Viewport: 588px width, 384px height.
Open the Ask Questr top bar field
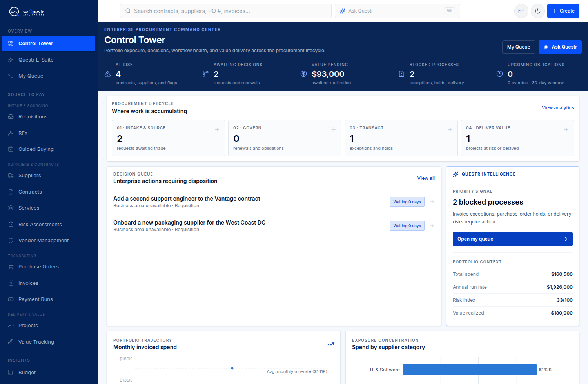tap(397, 11)
